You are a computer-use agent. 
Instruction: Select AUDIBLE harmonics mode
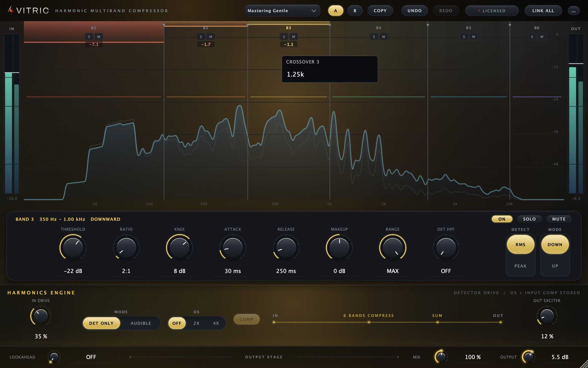point(141,323)
